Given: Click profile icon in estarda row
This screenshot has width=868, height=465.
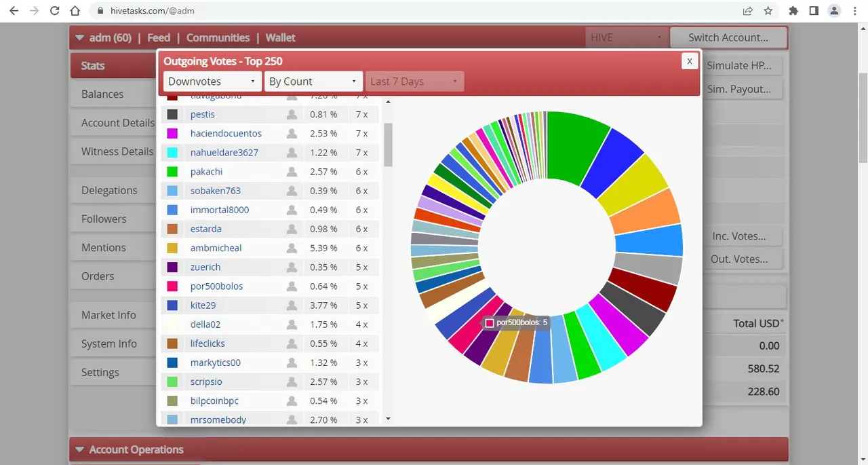Looking at the screenshot, I should (292, 229).
